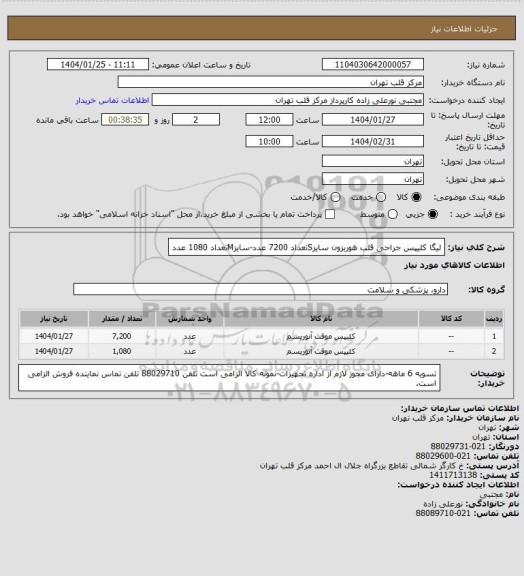The width and height of the screenshot is (524, 576).
Task: Click the page header جزئیات اطلاعات نیاز
Action: click(464, 29)
